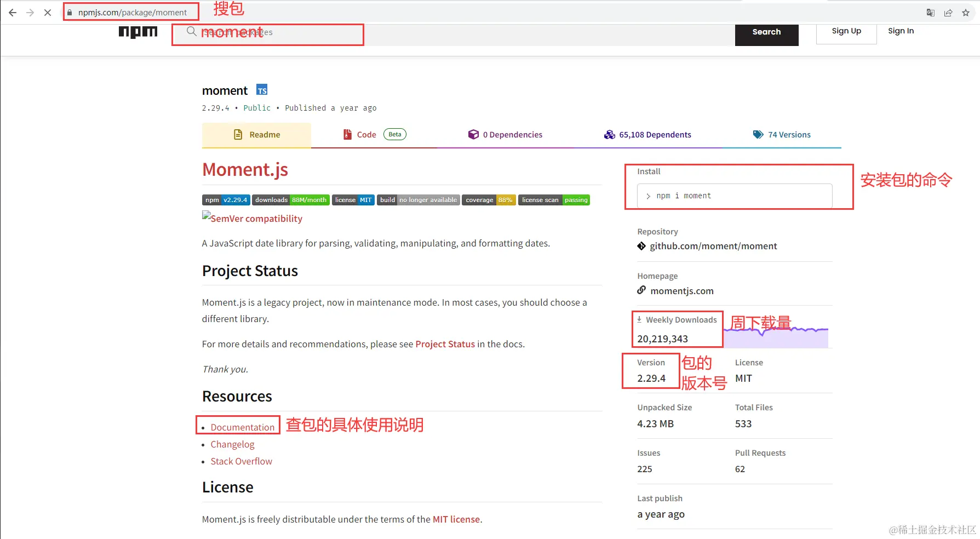The height and width of the screenshot is (539, 980).
Task: Click the Moment.js readme heading
Action: 245,170
